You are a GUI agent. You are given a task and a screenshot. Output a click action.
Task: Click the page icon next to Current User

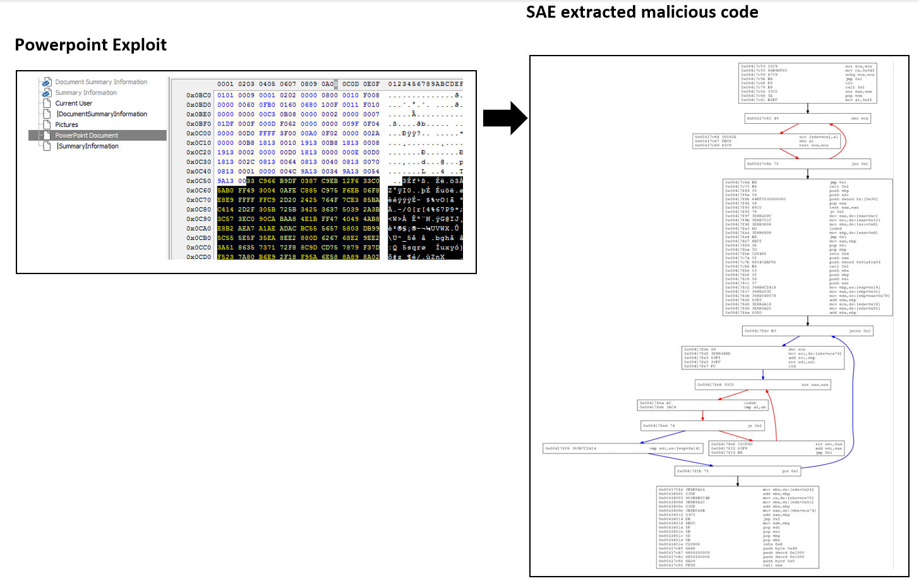(x=46, y=104)
